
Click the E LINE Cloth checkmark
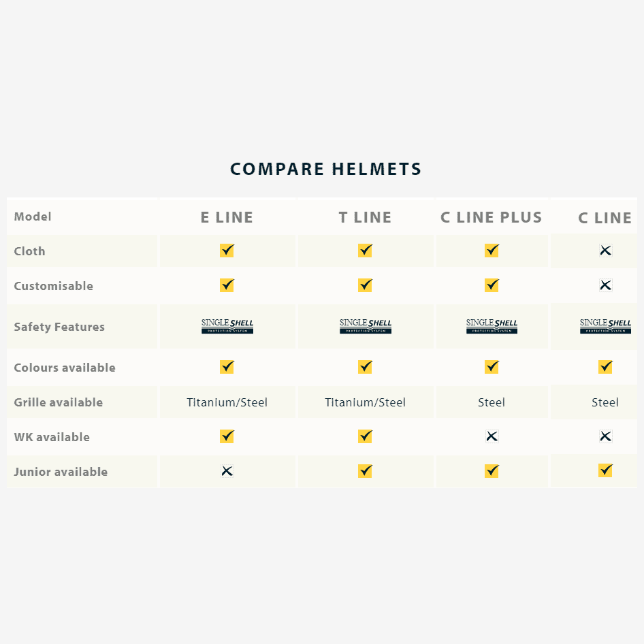coord(227,251)
